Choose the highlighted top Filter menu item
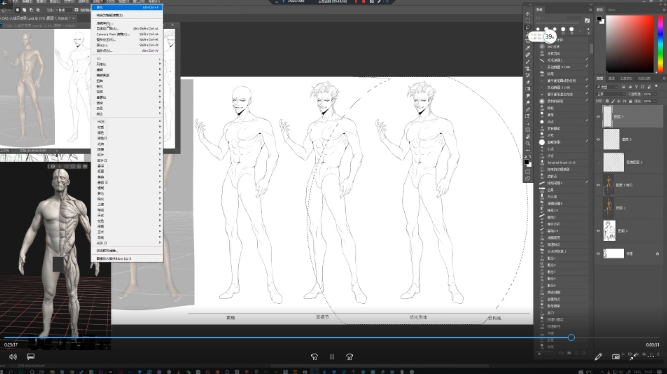 tap(127, 7)
